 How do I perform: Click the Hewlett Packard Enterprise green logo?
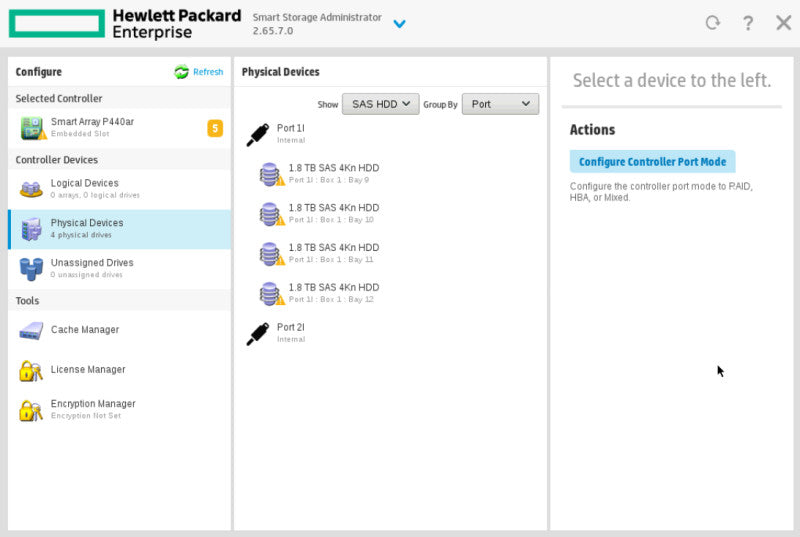coord(57,23)
